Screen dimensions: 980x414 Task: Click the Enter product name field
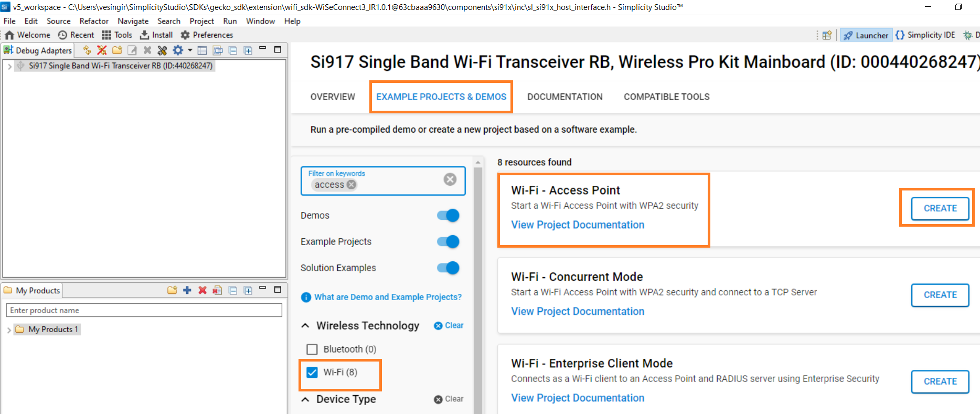144,310
